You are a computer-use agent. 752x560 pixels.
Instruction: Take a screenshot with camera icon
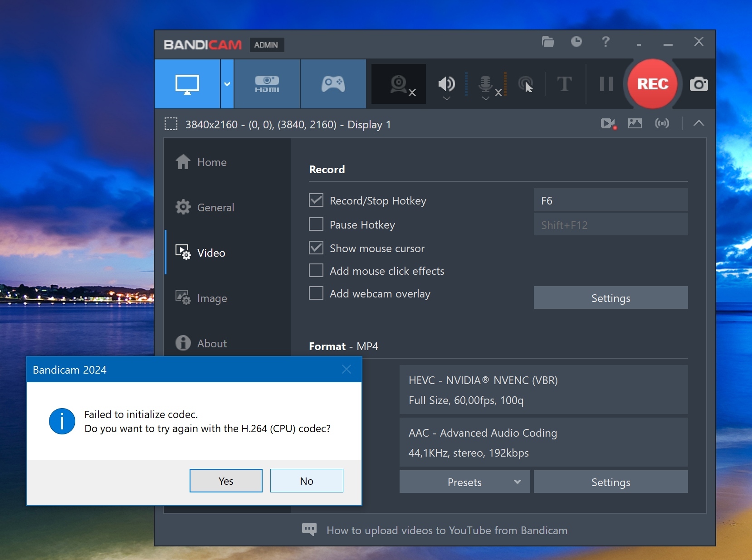pyautogui.click(x=698, y=84)
